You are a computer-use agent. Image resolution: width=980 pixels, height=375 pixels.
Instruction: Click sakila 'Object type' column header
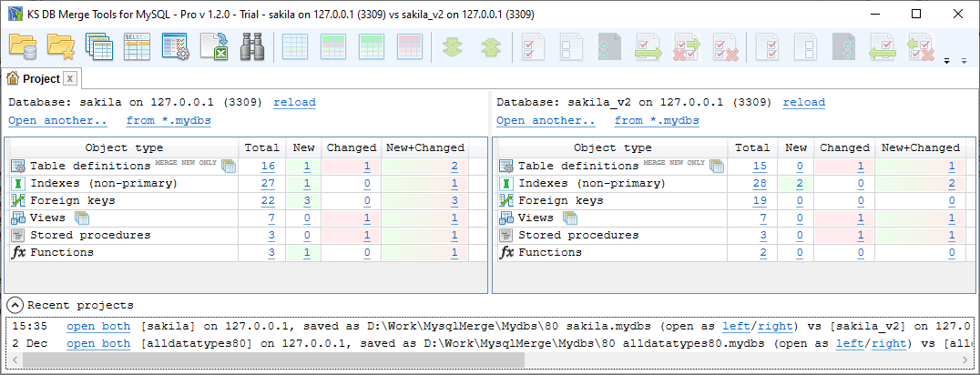click(x=124, y=148)
